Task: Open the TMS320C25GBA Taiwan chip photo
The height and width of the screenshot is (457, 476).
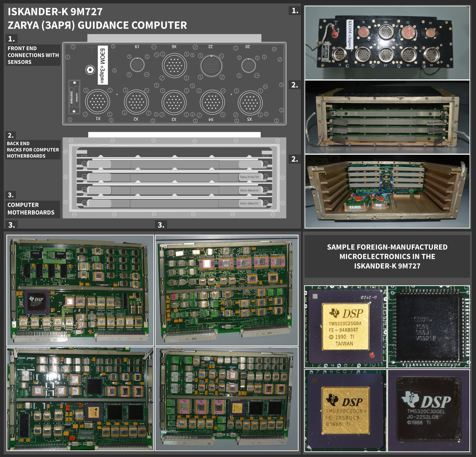Action: click(x=345, y=326)
